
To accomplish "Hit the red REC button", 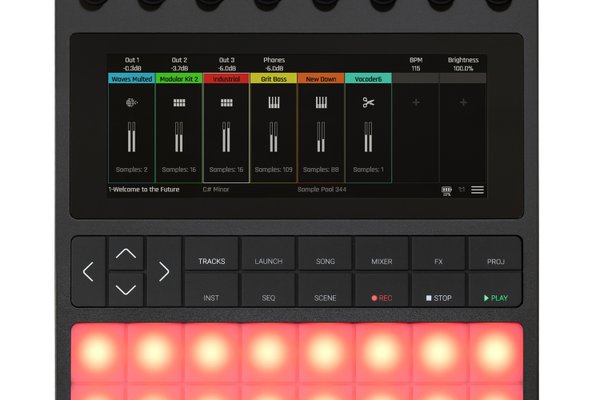I will 382,290.
